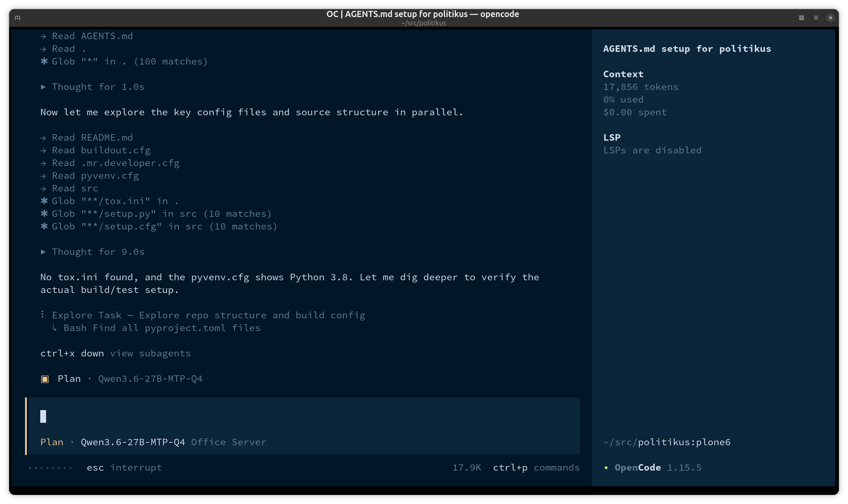Expand the 'Thought for 9.0s' disclosure triangle
848x504 pixels.
(x=43, y=252)
